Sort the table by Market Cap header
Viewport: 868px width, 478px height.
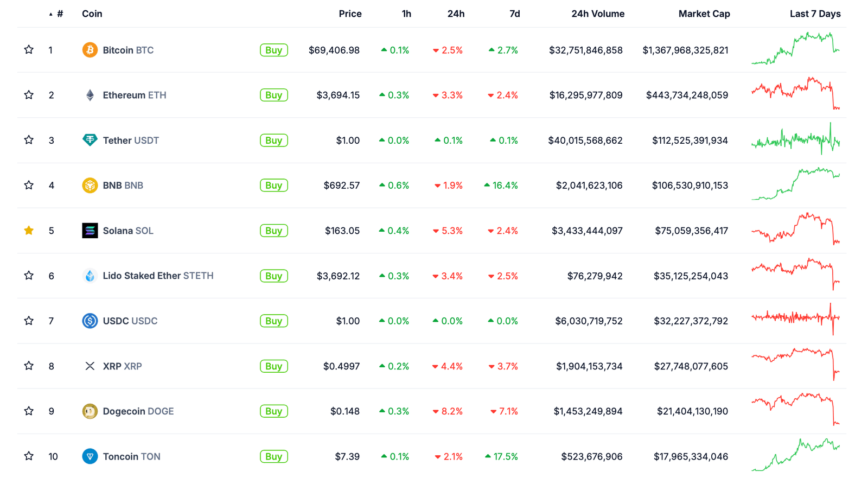(704, 14)
